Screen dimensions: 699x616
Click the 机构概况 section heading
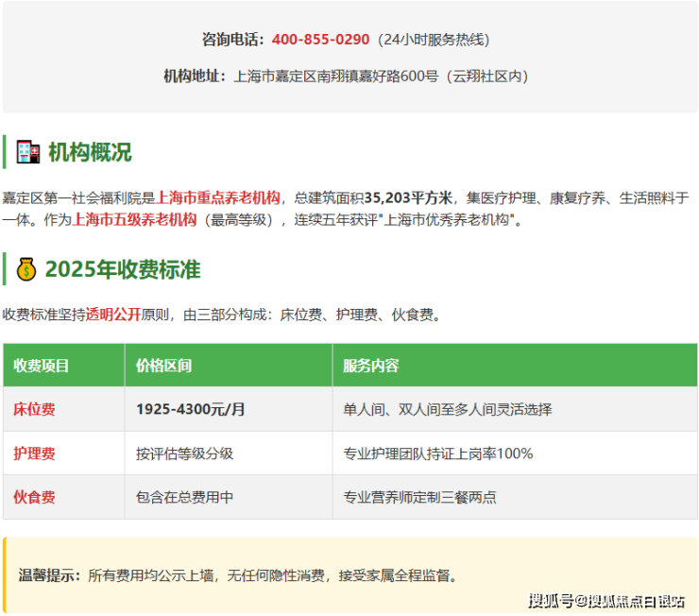[x=90, y=152]
